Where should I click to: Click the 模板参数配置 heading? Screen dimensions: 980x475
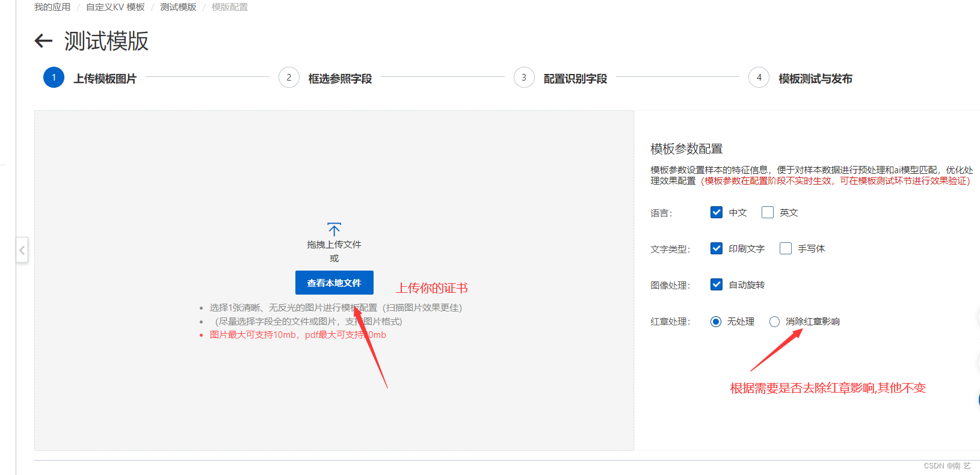[686, 149]
